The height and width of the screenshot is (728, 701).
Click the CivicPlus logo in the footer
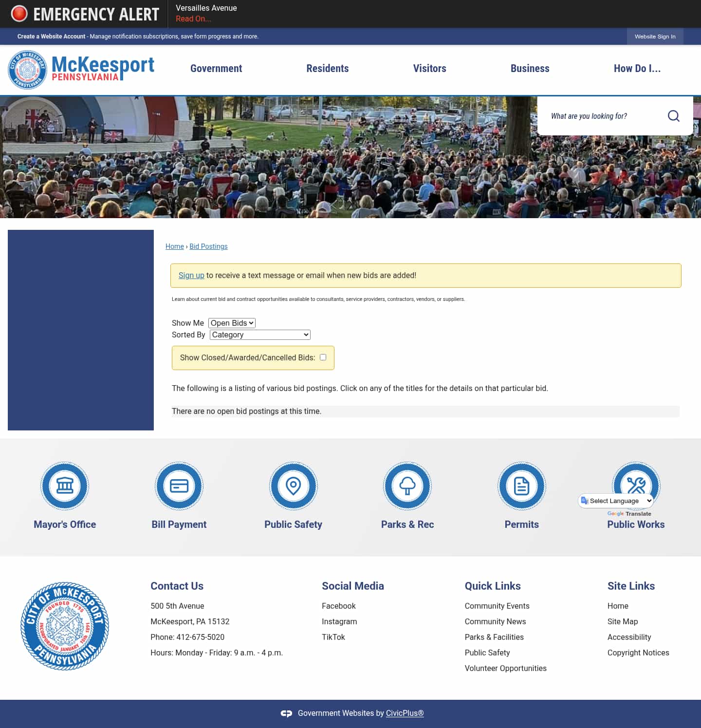[x=286, y=713]
